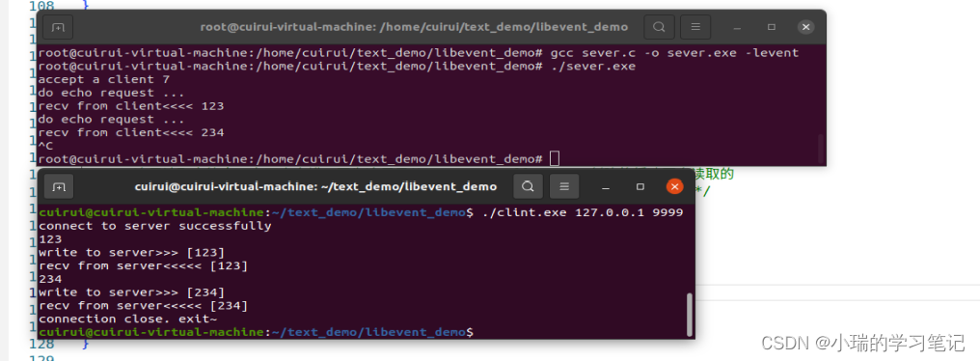Click 'write to server>>> [234]' line
This screenshot has height=361, width=980.
[131, 292]
